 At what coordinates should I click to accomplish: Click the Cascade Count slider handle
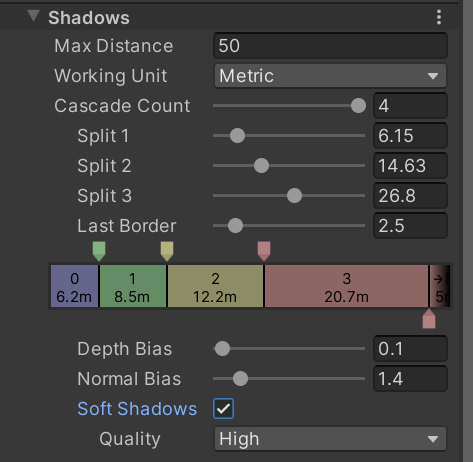[358, 106]
